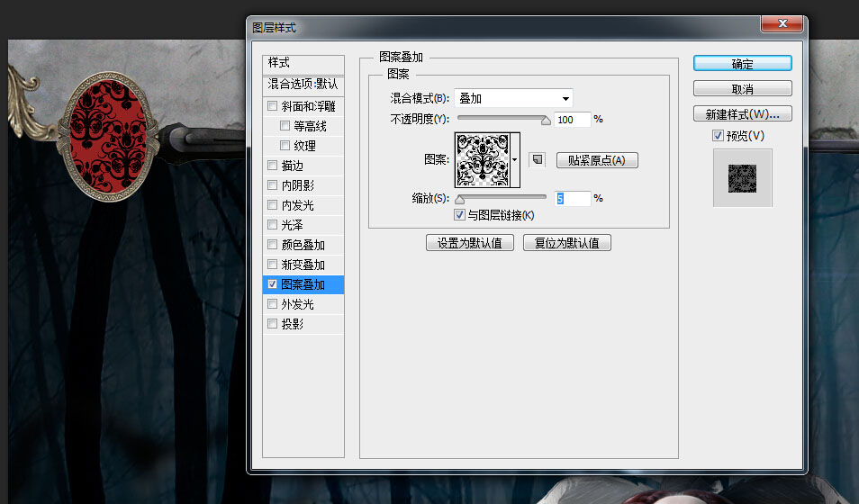Uncheck 与图层链接 checkbox
Screen dimensions: 859x504
[459, 215]
